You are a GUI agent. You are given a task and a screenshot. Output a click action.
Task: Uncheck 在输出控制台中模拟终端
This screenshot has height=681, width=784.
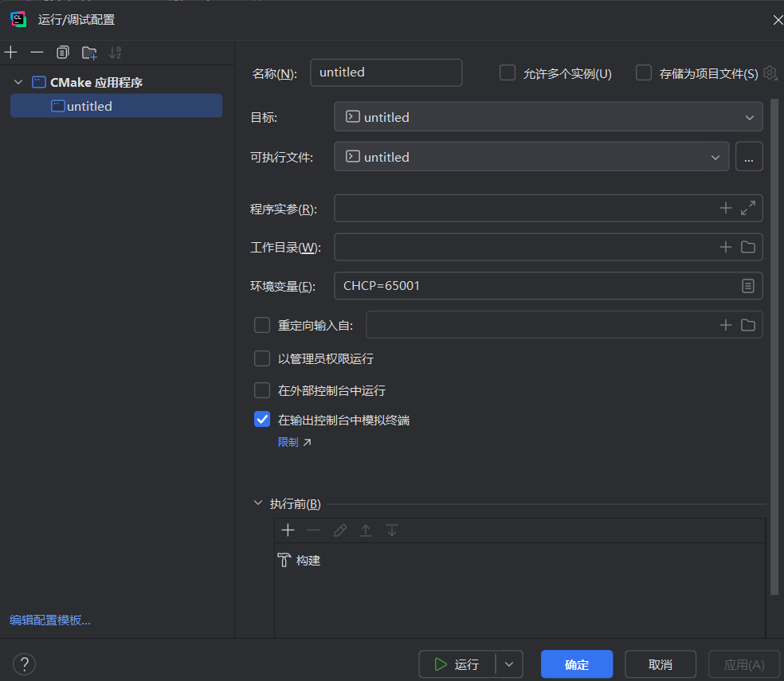(x=262, y=419)
